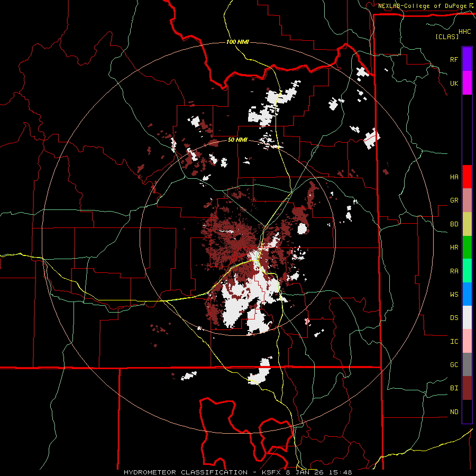The width and height of the screenshot is (476, 476).
Task: Click the ND legend label
Action: pyautogui.click(x=454, y=412)
